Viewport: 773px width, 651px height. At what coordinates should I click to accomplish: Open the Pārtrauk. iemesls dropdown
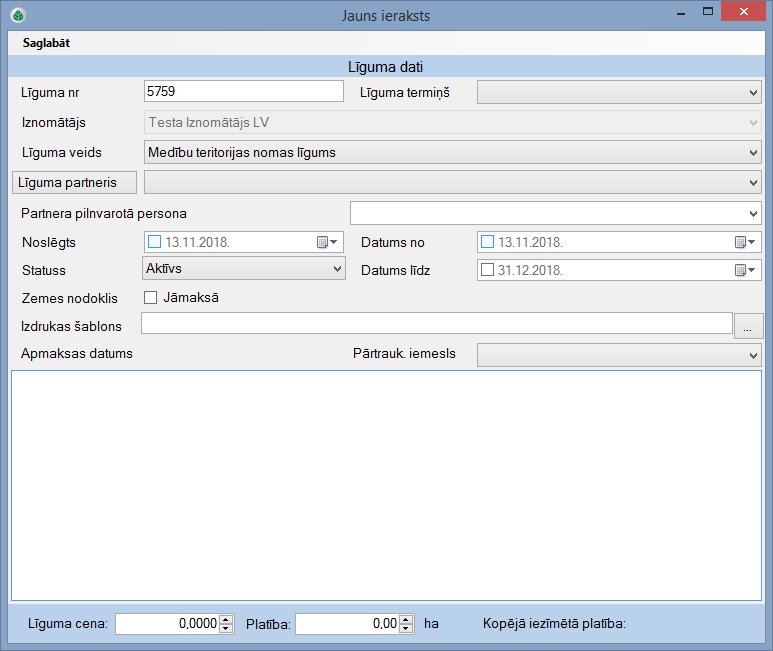point(619,355)
